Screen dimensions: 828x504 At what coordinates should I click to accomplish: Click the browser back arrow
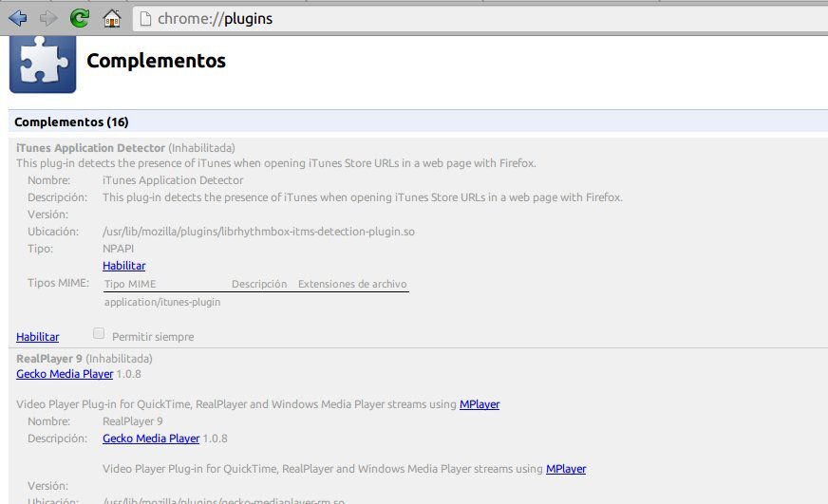pyautogui.click(x=18, y=18)
